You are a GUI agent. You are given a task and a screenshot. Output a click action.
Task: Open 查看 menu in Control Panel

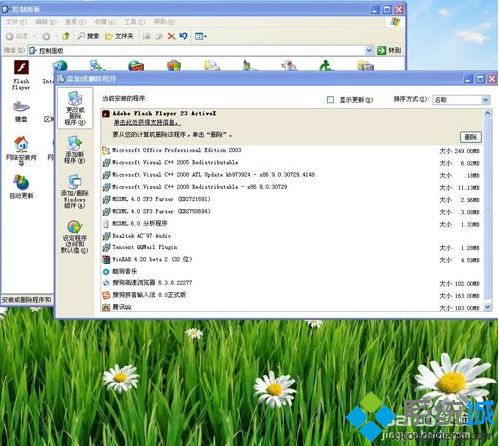(75, 22)
